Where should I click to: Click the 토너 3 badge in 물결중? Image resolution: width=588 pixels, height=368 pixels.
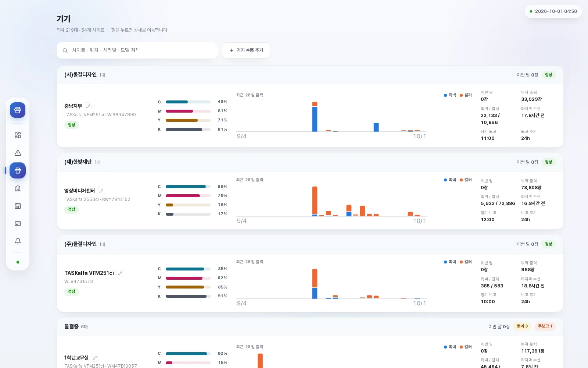click(x=522, y=326)
